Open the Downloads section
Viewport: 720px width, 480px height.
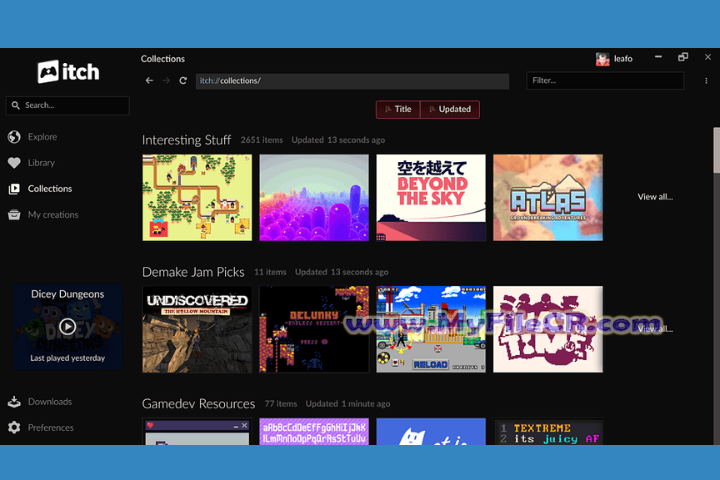[x=50, y=402]
